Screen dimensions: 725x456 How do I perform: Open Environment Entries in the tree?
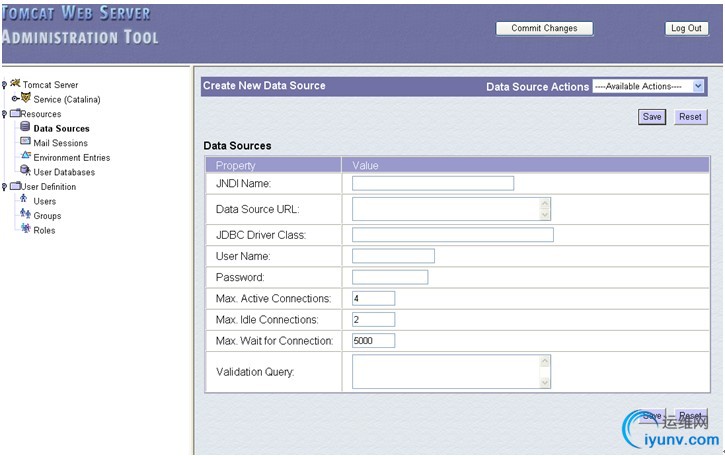pos(72,158)
